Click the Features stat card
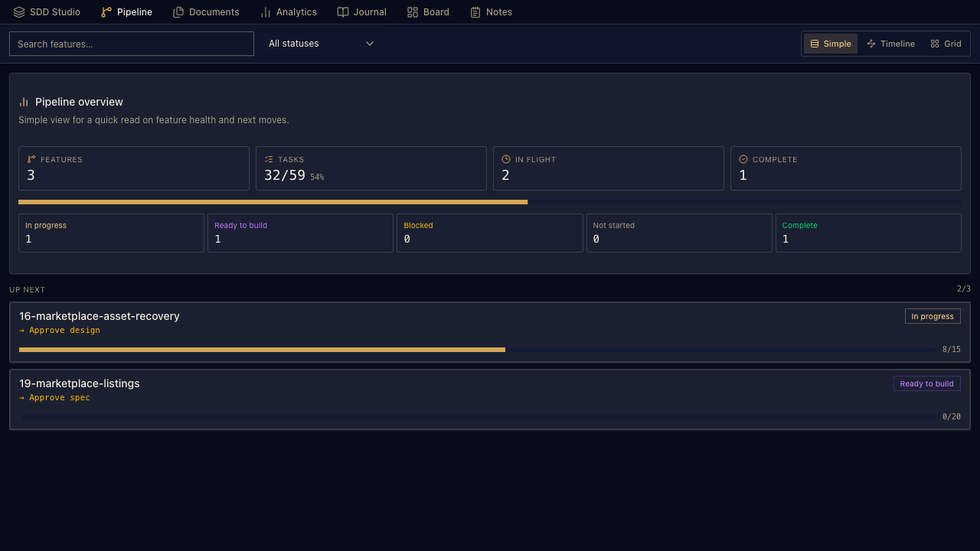This screenshot has width=980, height=551. (134, 168)
